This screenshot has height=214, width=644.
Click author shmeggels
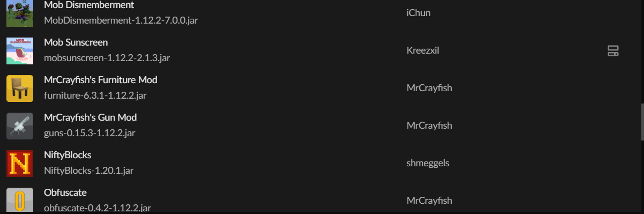(428, 163)
